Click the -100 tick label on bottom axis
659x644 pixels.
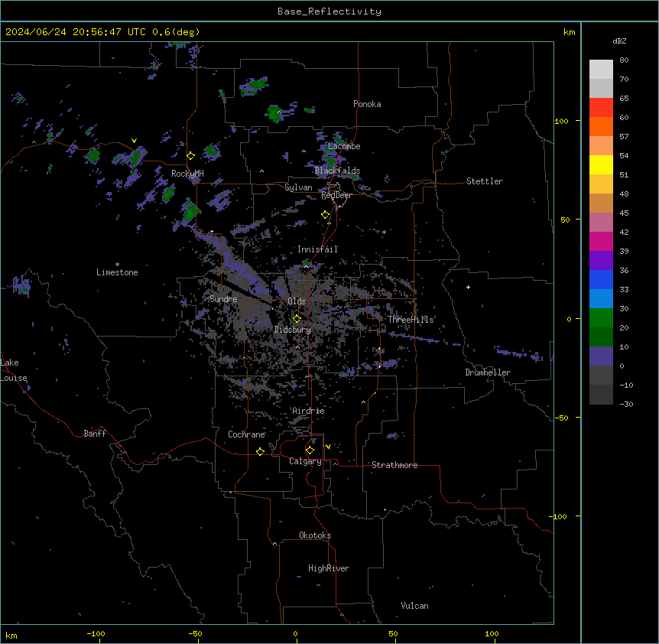(x=96, y=633)
